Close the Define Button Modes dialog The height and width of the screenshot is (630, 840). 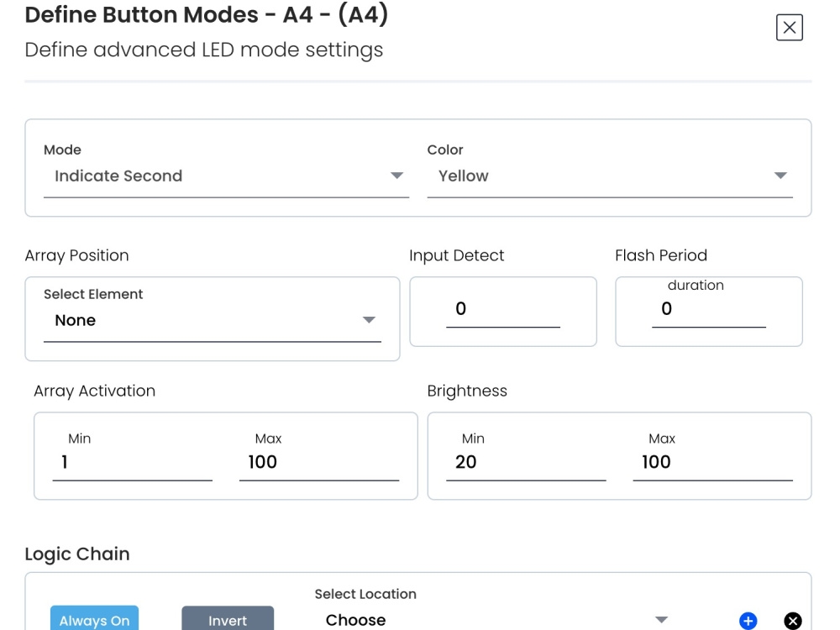(788, 28)
